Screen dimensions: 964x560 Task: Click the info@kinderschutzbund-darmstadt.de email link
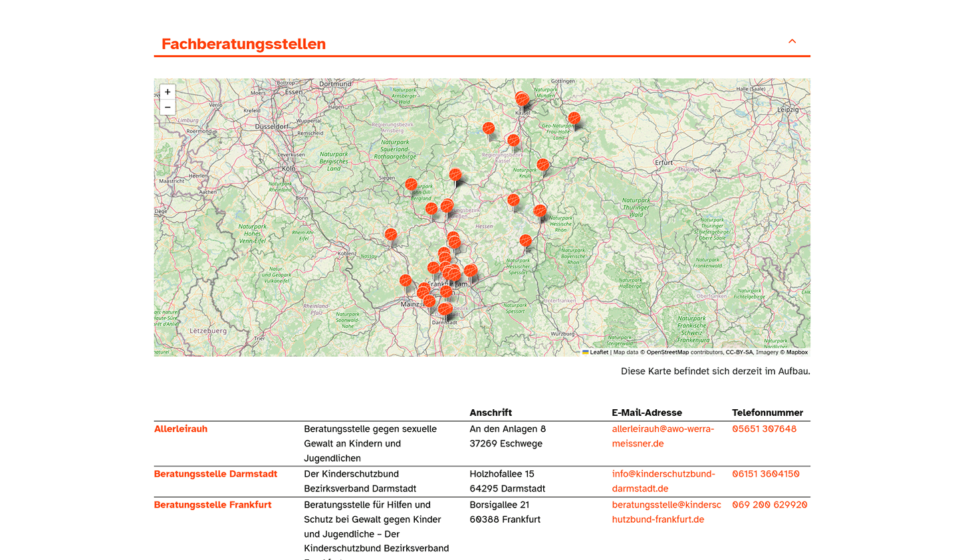[x=663, y=481]
